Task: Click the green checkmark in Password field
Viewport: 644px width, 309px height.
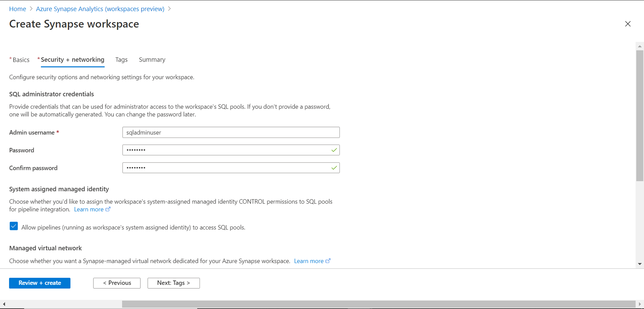Action: [334, 150]
